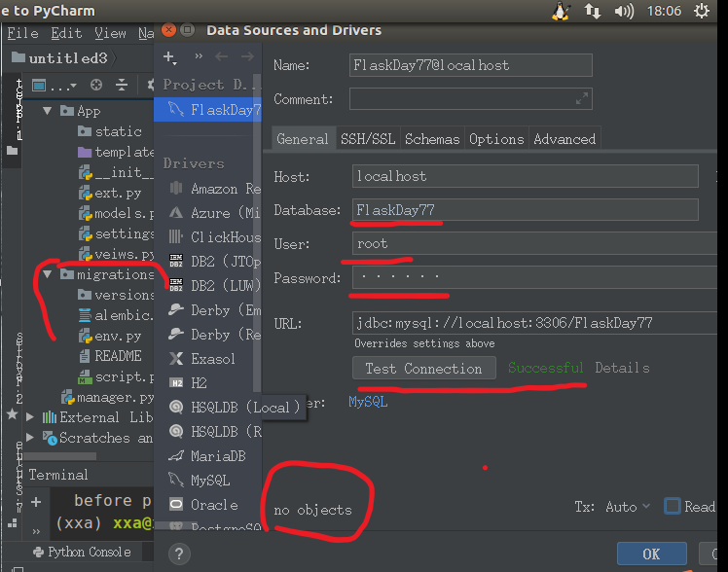Open connection Details link
Screen dimensions: 728x572
(622, 368)
